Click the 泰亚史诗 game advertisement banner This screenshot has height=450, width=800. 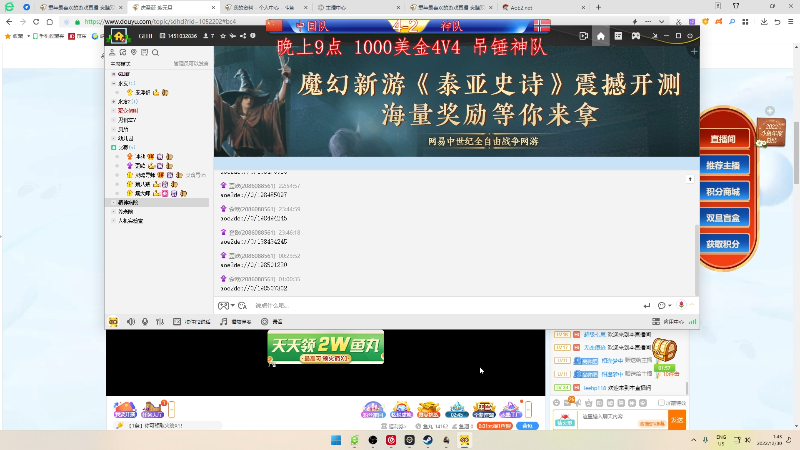tap(457, 102)
